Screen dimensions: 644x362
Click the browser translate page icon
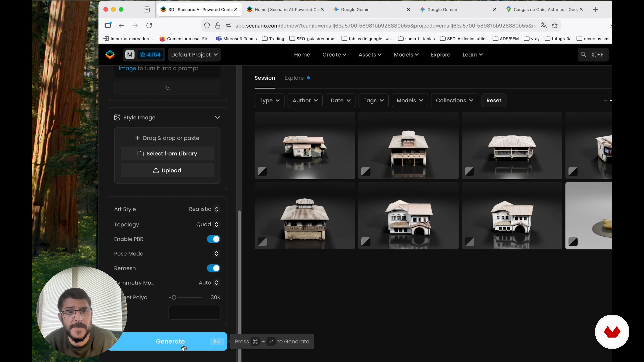[x=544, y=25]
